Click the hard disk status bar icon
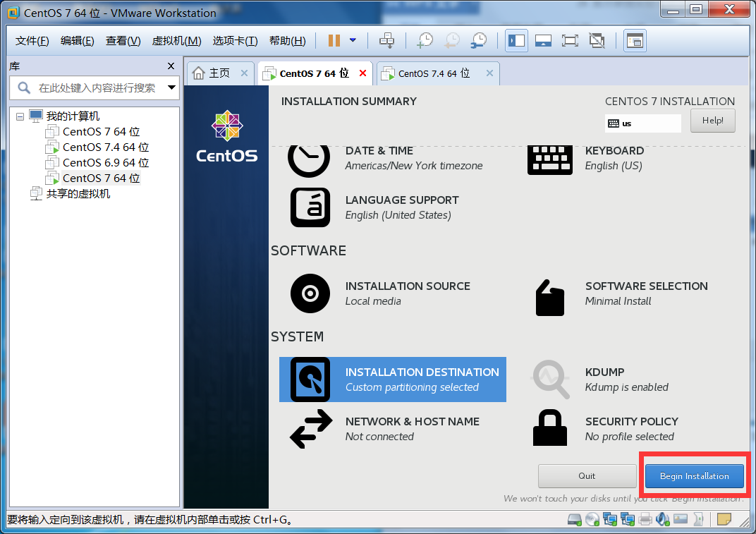756x534 pixels. pos(575,519)
